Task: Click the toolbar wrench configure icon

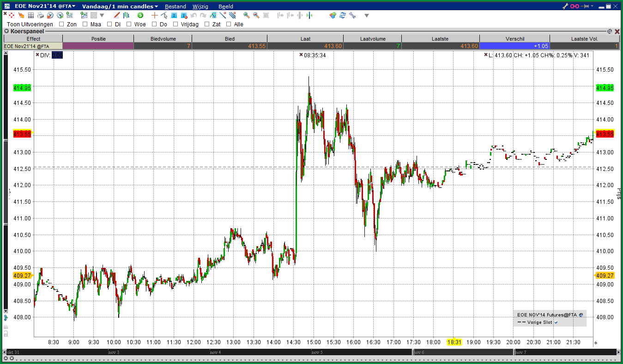Action: tap(352, 15)
